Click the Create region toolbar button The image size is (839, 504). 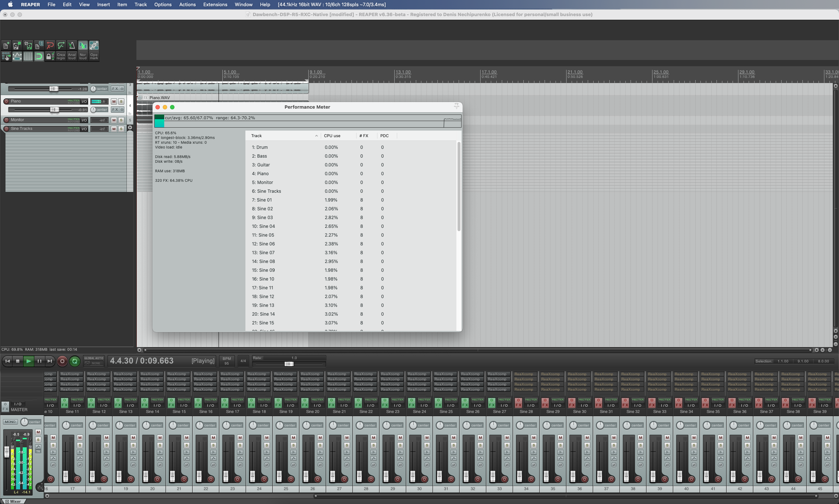tap(61, 56)
